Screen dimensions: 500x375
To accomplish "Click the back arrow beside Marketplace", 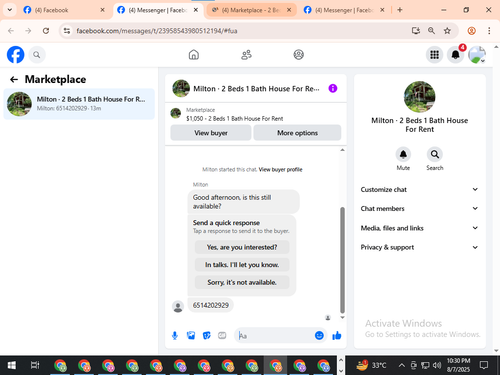I will click(x=14, y=79).
